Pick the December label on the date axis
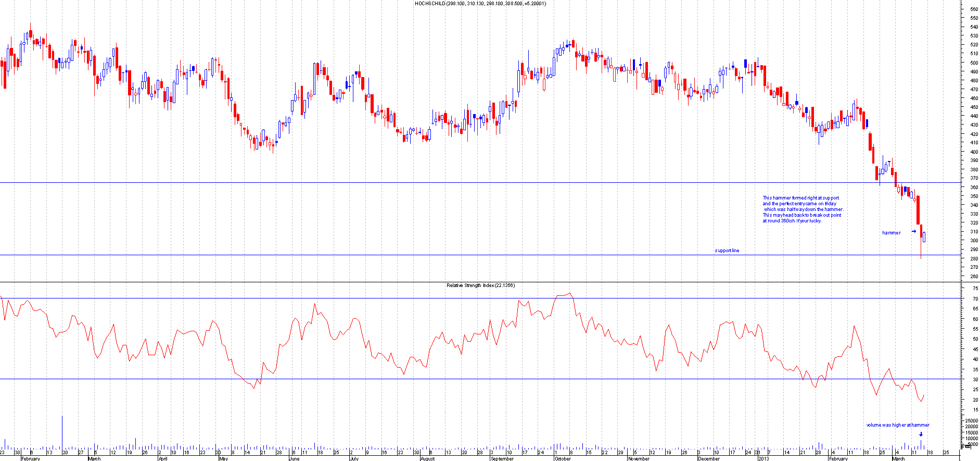The width and height of the screenshot is (980, 461). pos(709,458)
